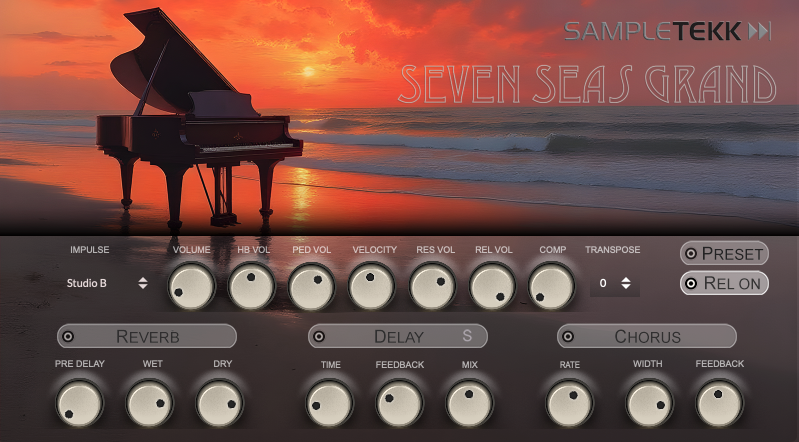Click the Delay sync S icon
The image size is (799, 442).
pyautogui.click(x=466, y=336)
